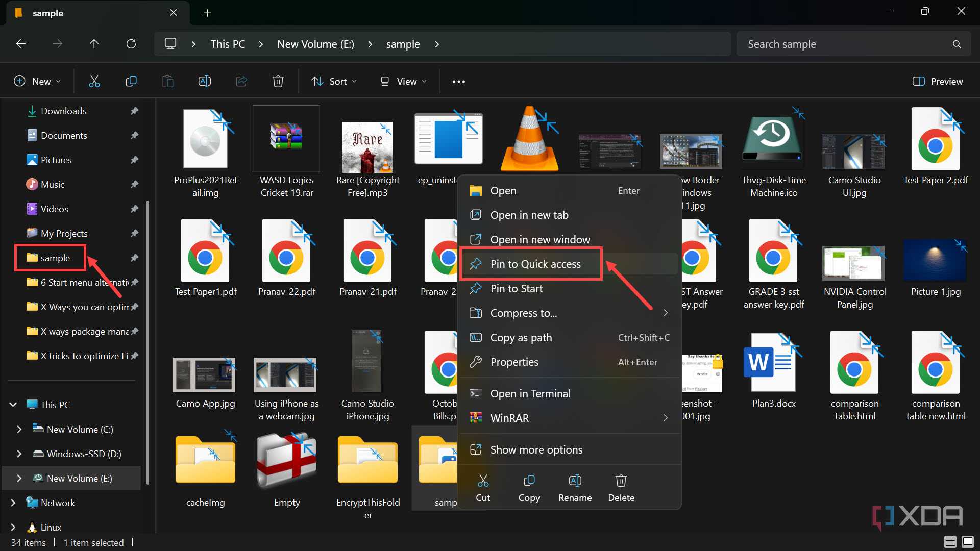Viewport: 980px width, 551px height.
Task: Unpin Music using its pin icon
Action: coord(134,184)
